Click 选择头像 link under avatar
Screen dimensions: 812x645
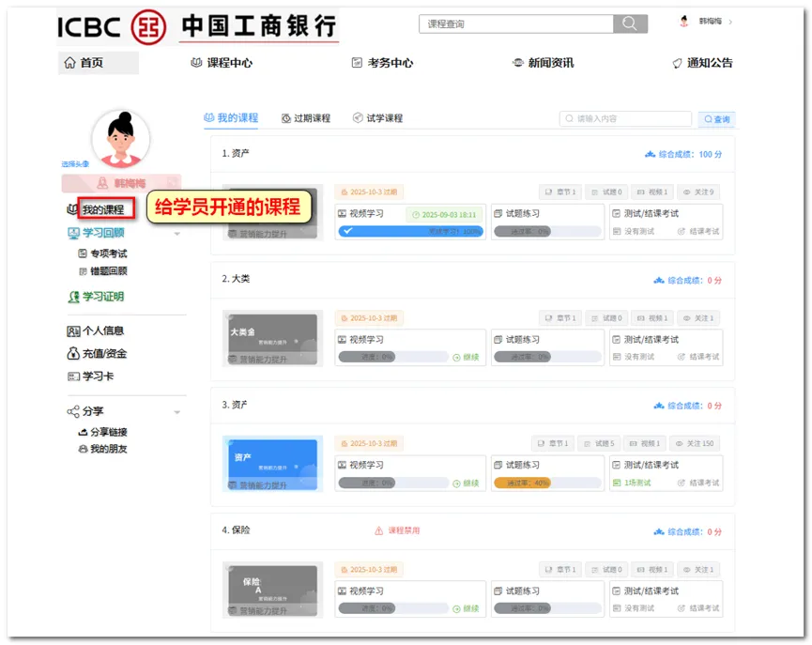click(75, 164)
